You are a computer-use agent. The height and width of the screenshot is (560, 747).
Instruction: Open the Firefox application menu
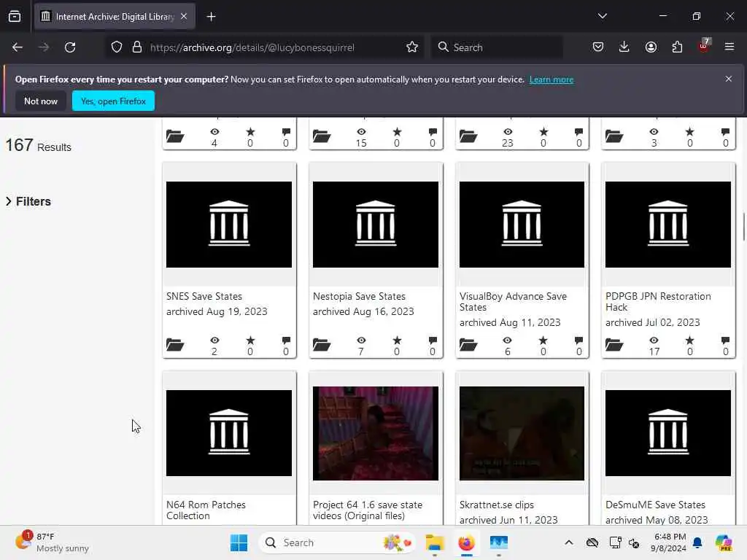pyautogui.click(x=729, y=47)
